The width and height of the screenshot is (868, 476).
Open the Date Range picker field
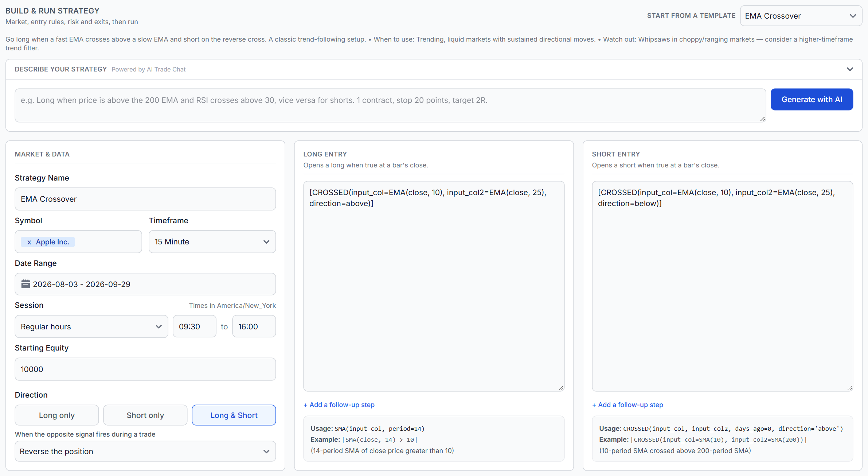(145, 284)
